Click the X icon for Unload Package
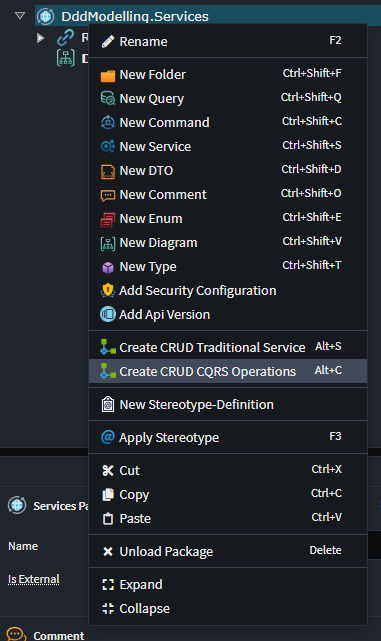The width and height of the screenshot is (381, 641). (108, 552)
